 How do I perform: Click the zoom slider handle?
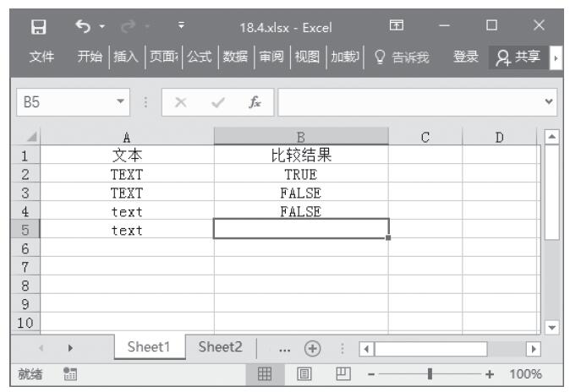[431, 373]
